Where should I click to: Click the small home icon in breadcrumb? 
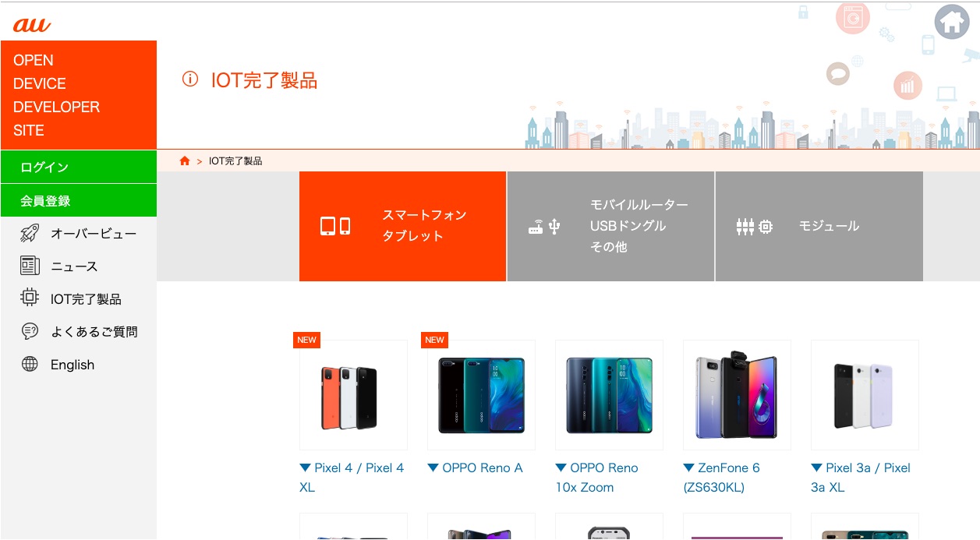185,161
